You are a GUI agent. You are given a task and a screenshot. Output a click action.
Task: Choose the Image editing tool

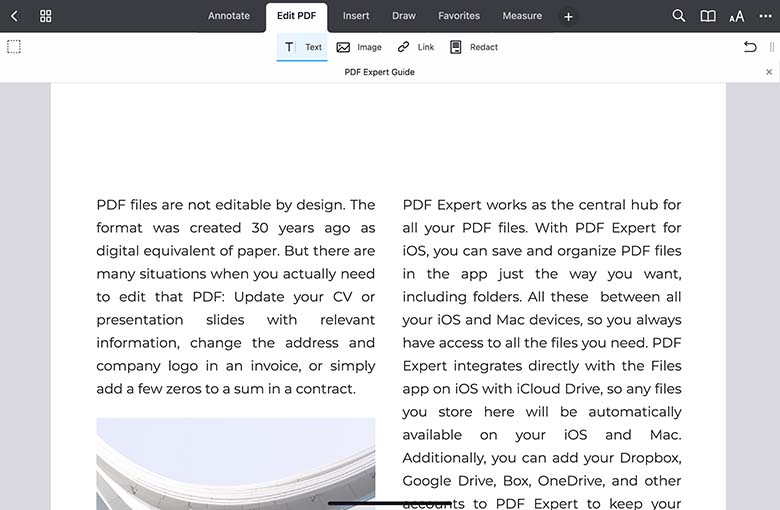point(359,47)
